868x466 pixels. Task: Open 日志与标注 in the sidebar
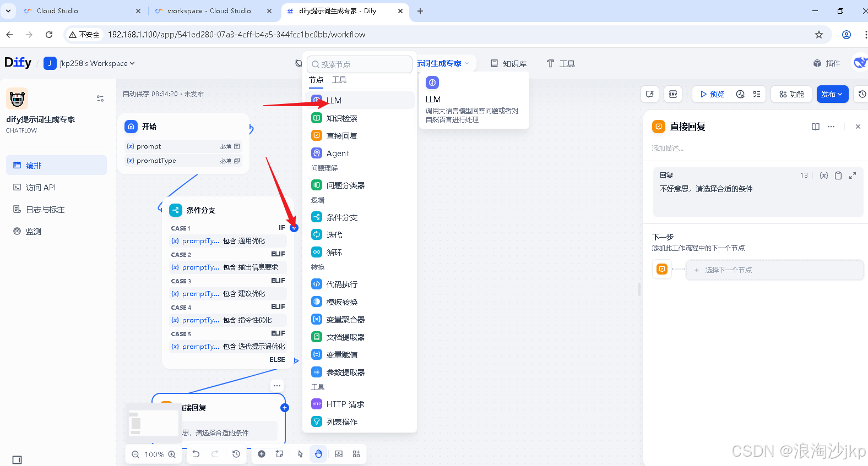56,209
